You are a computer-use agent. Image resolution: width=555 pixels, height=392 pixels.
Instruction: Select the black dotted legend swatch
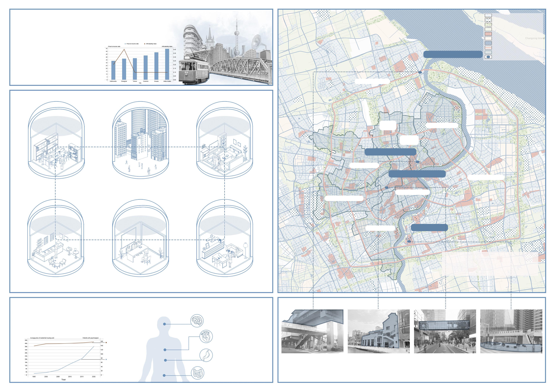(x=488, y=20)
